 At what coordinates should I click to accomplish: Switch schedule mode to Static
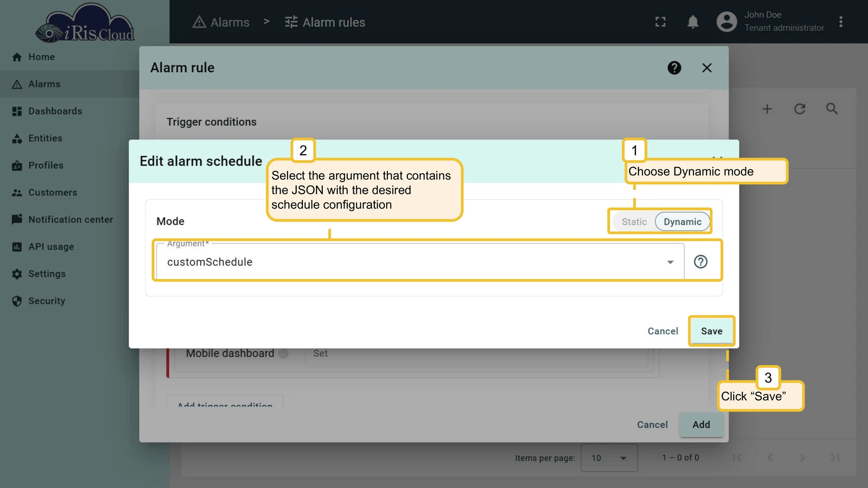[x=634, y=221]
